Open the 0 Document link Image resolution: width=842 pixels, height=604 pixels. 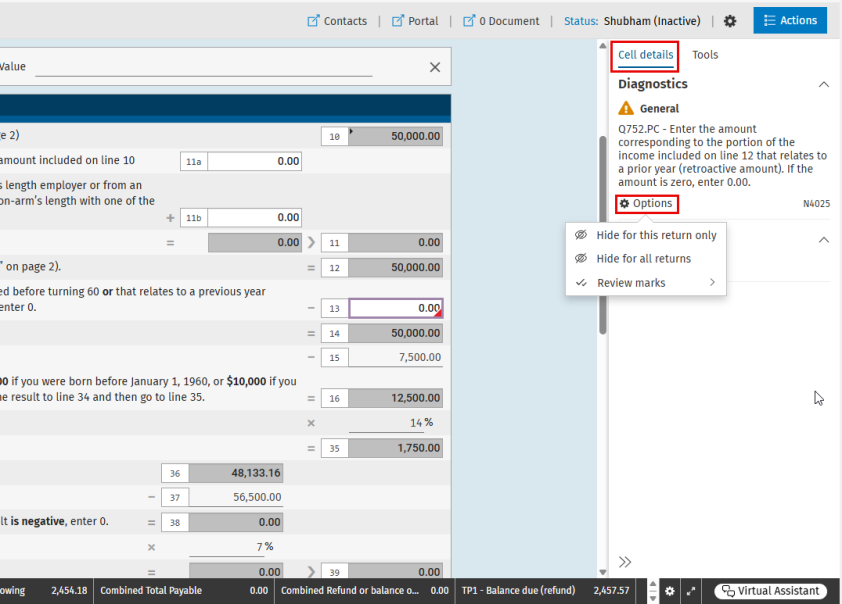(x=469, y=21)
